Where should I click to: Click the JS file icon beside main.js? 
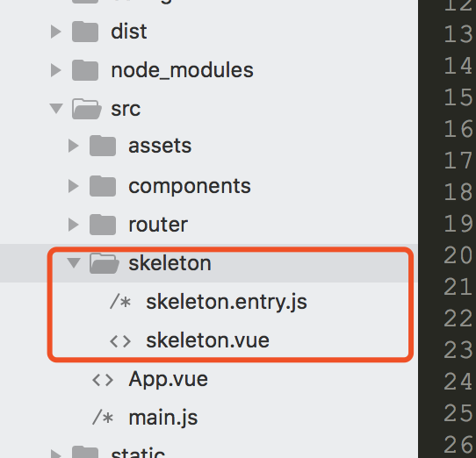tap(103, 418)
